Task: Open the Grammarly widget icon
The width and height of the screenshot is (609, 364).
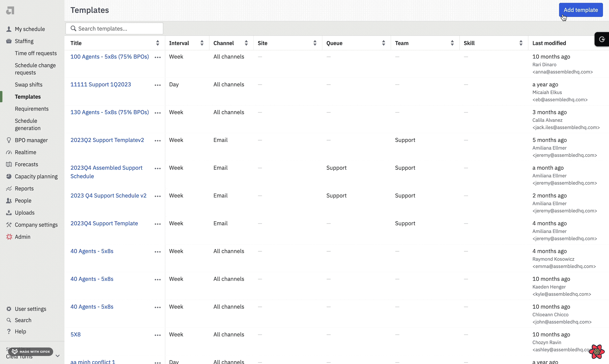Action: click(602, 39)
